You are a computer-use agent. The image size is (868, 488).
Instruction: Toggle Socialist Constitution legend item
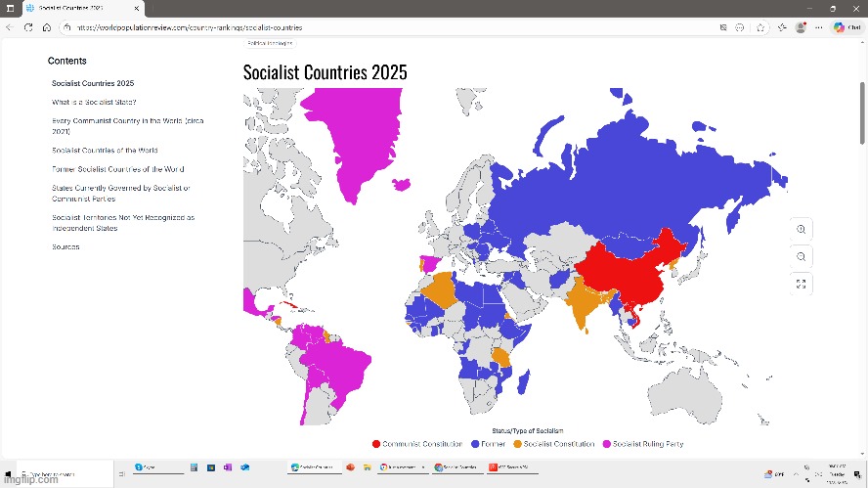coord(553,444)
